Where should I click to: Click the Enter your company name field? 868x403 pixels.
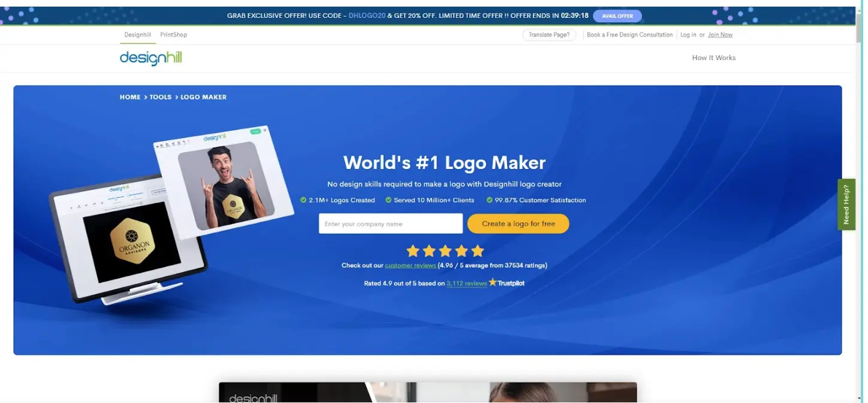[x=390, y=223]
